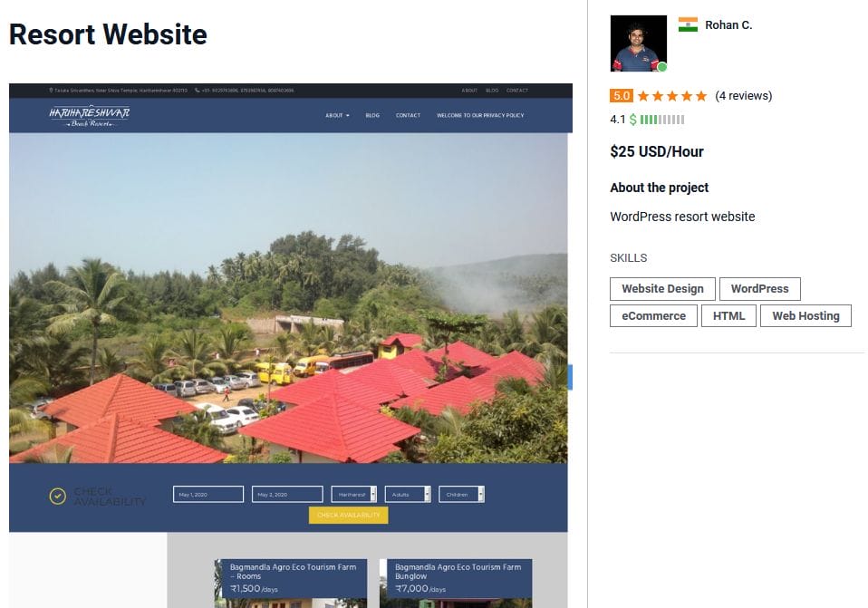Open the (4 reviews) link
Screen dimensions: 868x608
coord(744,96)
